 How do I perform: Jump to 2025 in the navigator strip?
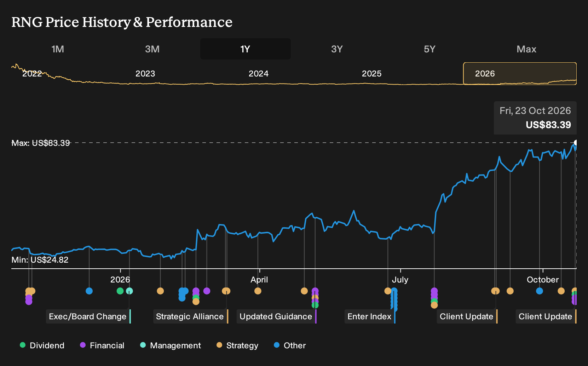coord(372,74)
